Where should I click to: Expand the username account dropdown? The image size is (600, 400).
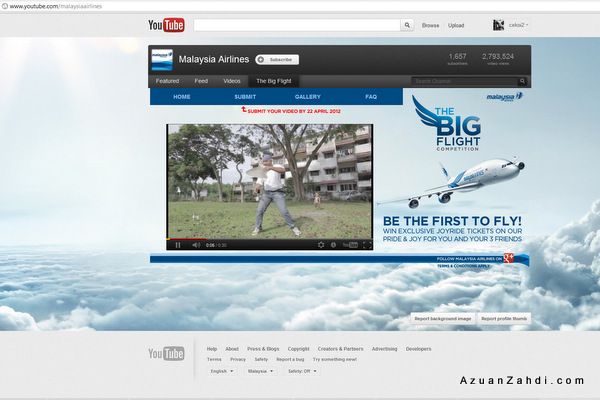coord(518,25)
